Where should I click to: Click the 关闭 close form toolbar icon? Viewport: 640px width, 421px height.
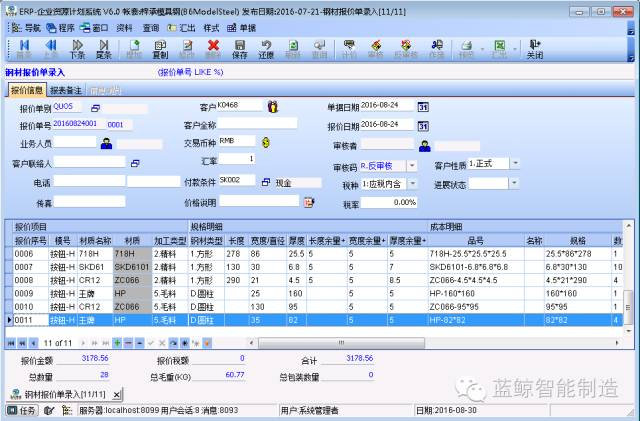534,49
